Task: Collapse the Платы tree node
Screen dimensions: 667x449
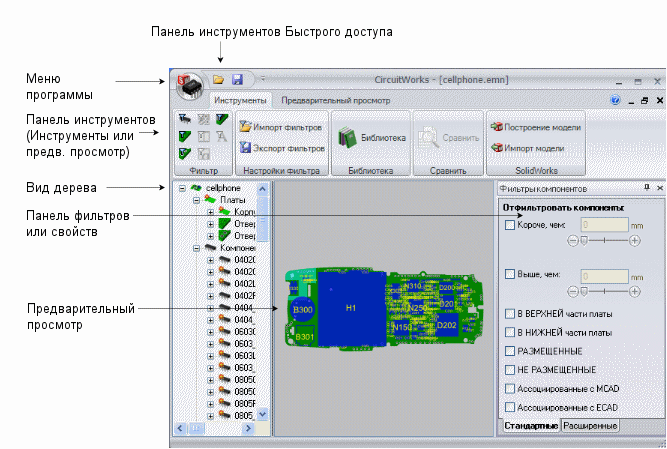Action: (x=197, y=200)
